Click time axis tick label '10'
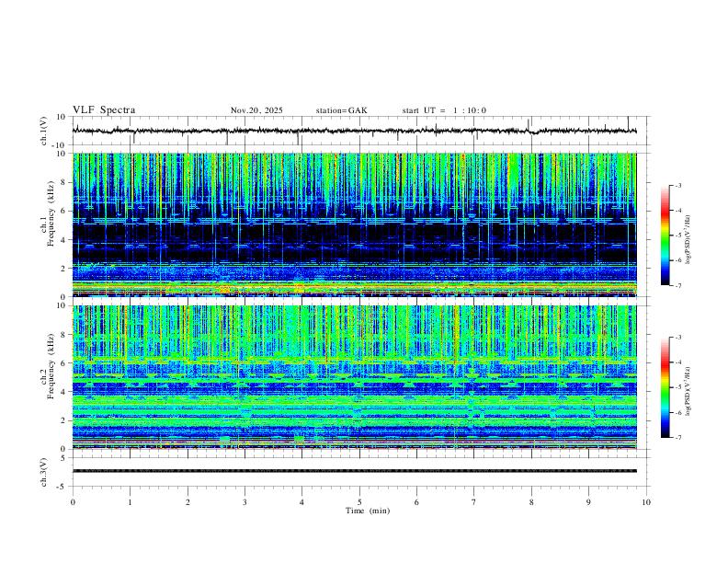 pyautogui.click(x=646, y=502)
